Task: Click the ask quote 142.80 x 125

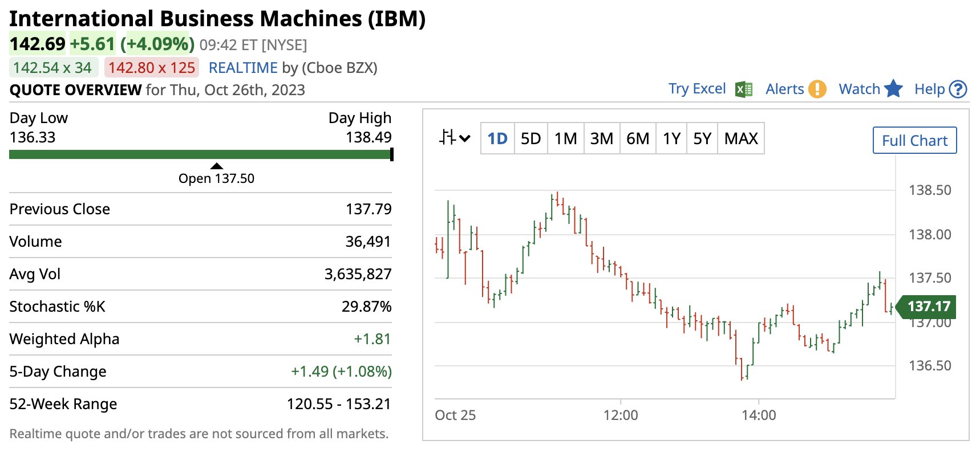Action: (x=152, y=68)
